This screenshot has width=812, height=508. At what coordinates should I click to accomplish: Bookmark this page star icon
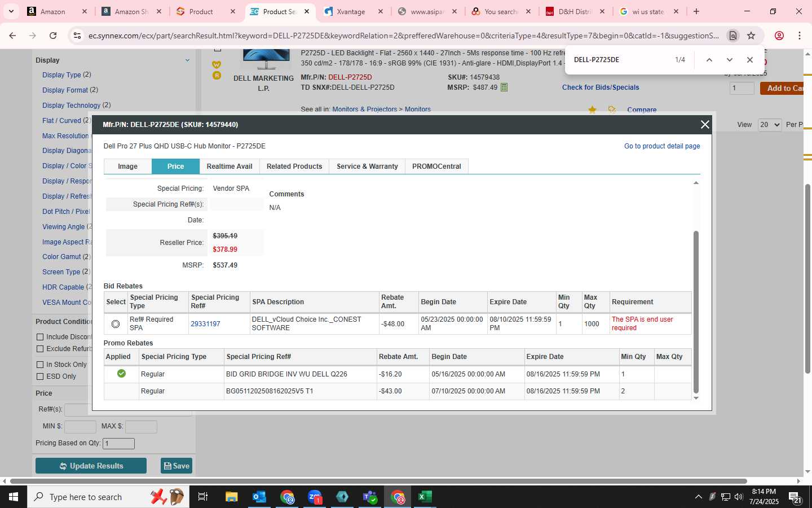751,36
